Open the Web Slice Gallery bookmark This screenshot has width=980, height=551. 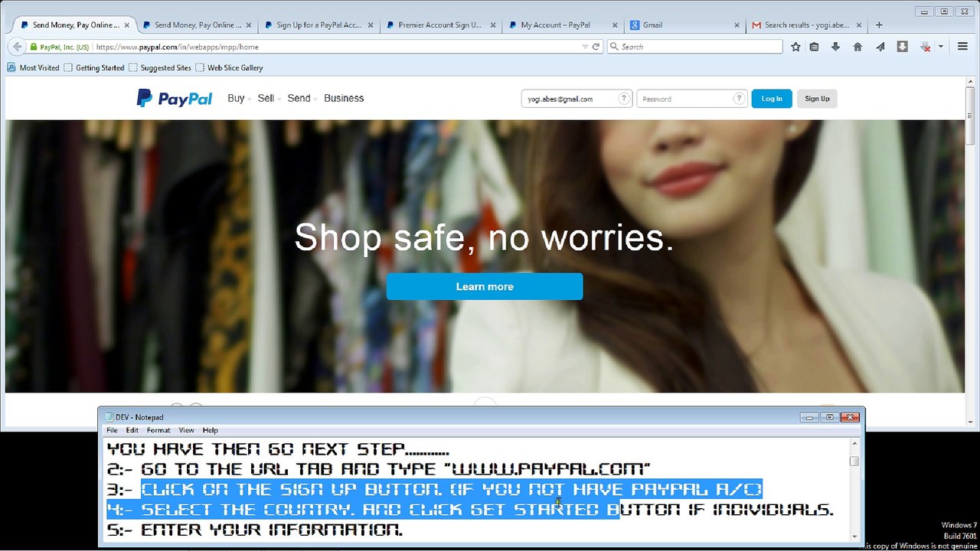pyautogui.click(x=230, y=67)
